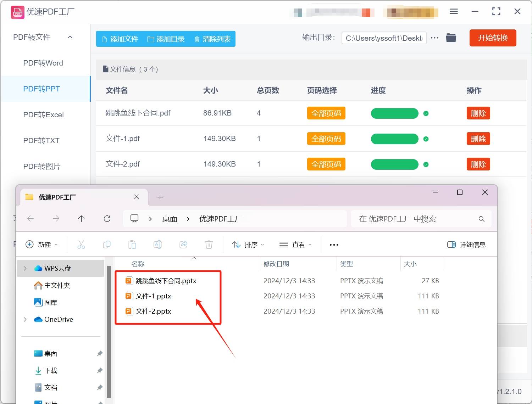Choose 全部页码 for 文件-2.pdf

point(326,164)
